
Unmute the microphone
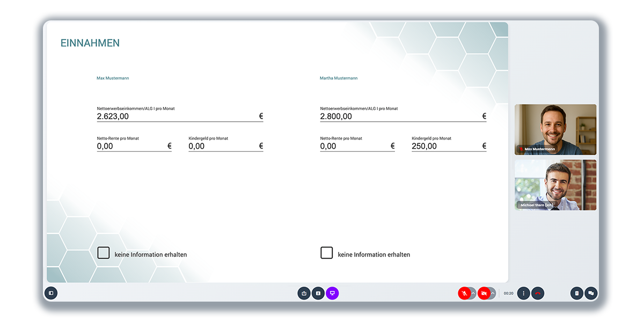(x=464, y=293)
